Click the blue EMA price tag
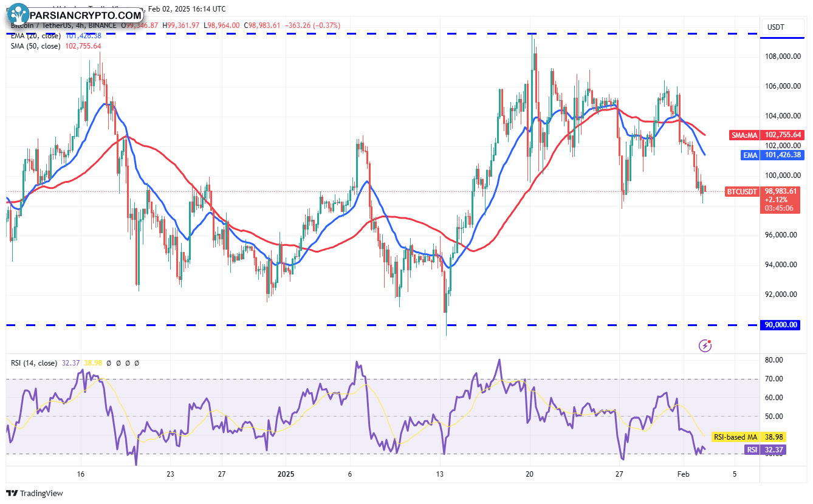This screenshot has width=813, height=504. (x=774, y=155)
